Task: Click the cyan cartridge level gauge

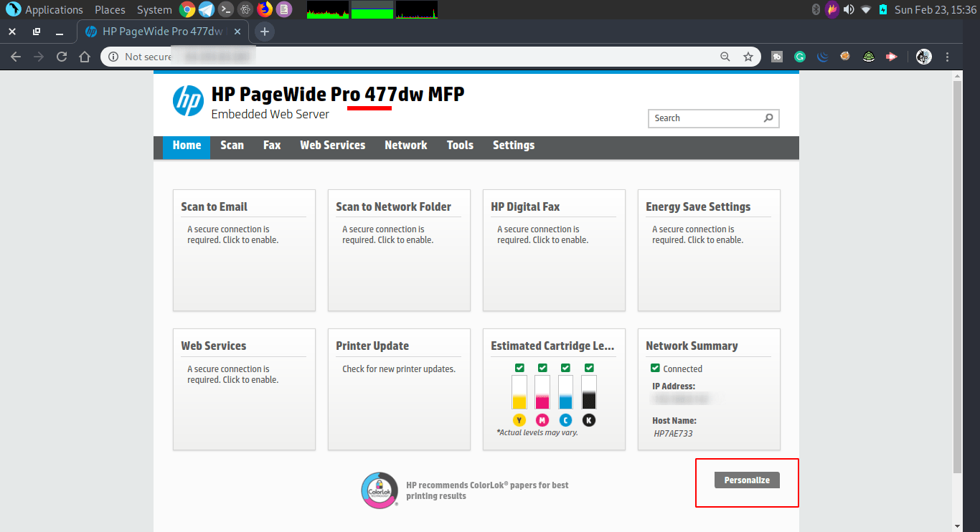Action: pos(565,392)
